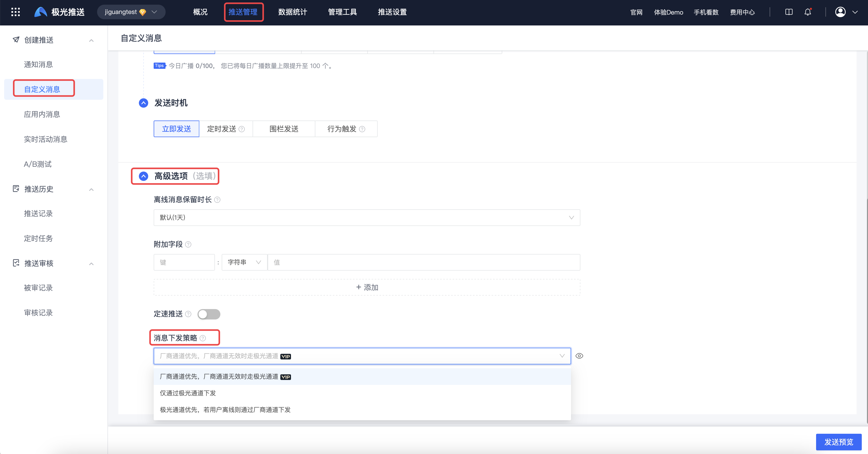Switch to 推送管理 top tab

coord(243,12)
